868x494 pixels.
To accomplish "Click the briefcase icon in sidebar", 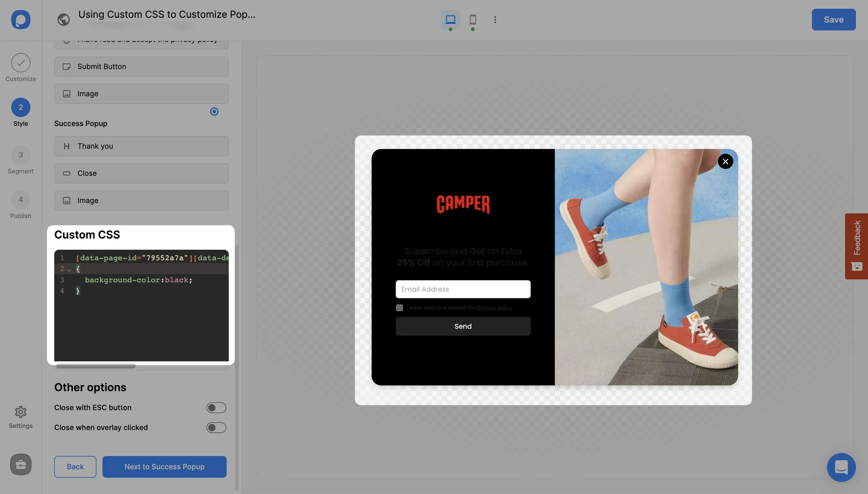I will tap(21, 464).
